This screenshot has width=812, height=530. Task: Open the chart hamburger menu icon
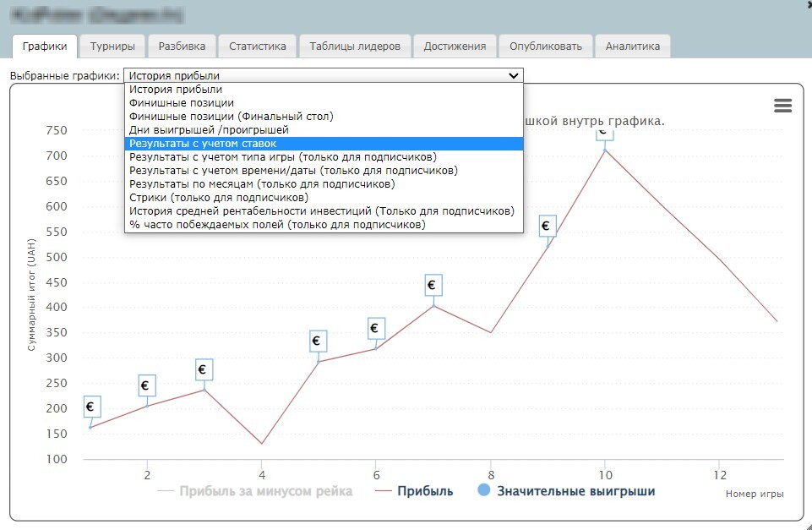pos(782,106)
